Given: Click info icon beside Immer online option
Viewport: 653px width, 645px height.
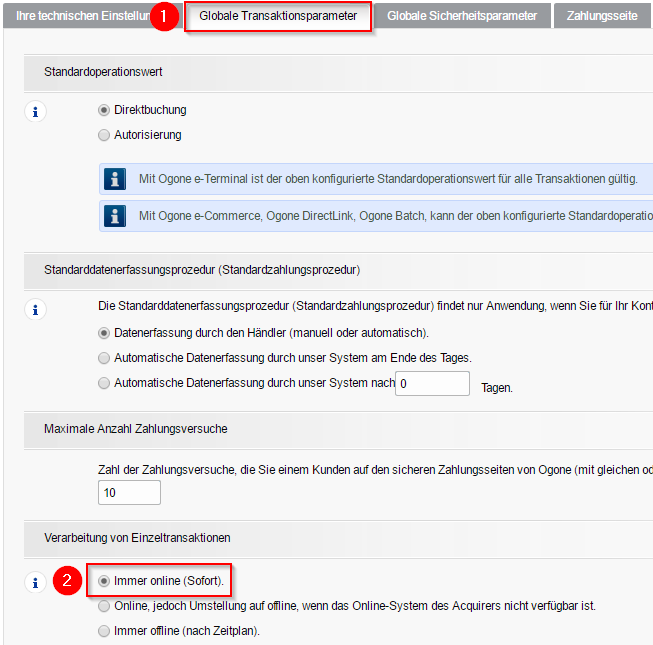Looking at the screenshot, I should (x=36, y=582).
